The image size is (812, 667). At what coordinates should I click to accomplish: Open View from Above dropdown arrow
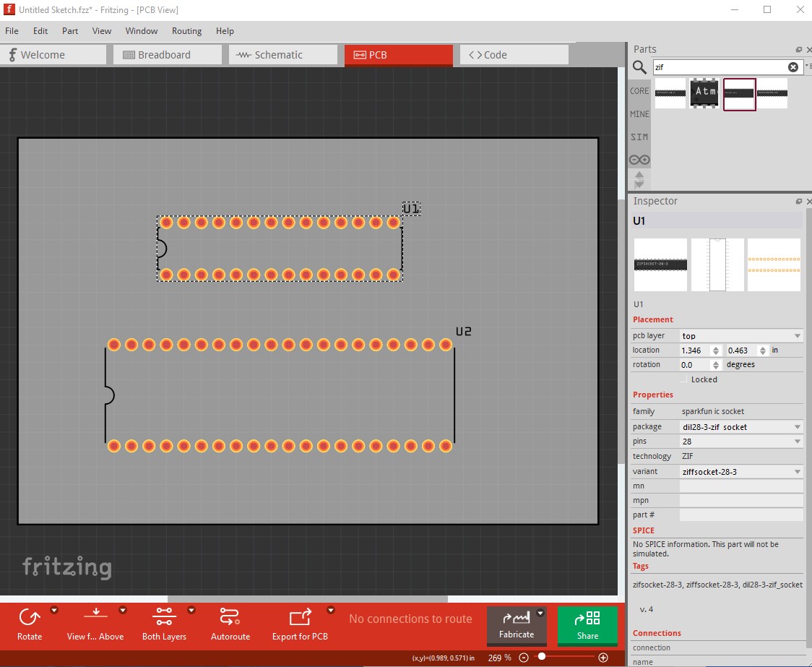pyautogui.click(x=123, y=610)
